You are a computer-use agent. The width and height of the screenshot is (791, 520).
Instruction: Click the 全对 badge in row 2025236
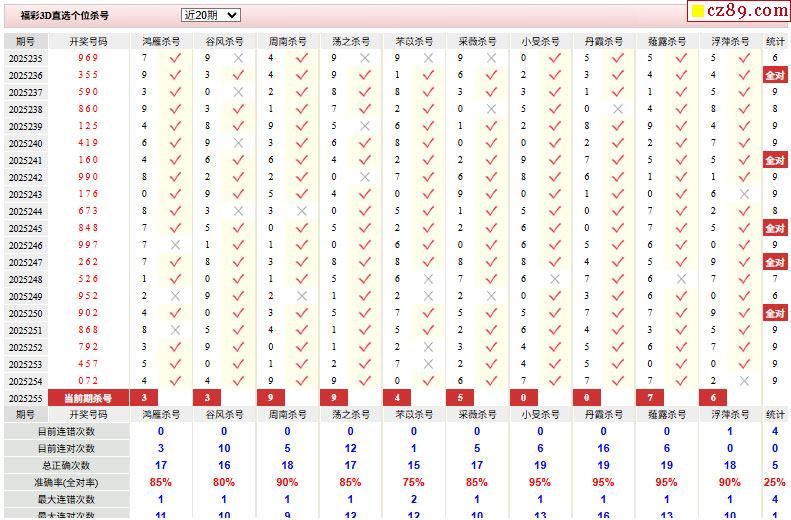tap(775, 75)
